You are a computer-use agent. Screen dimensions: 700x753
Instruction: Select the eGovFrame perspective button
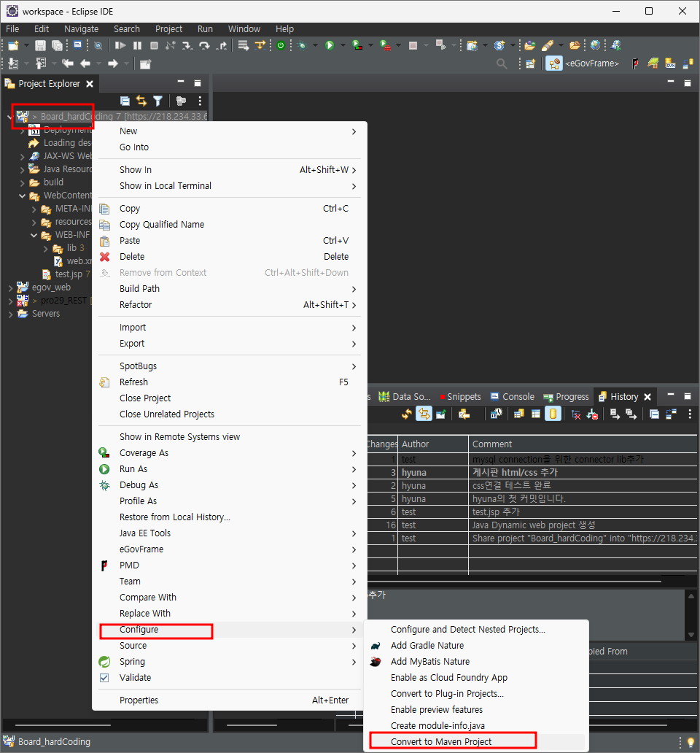click(x=583, y=63)
